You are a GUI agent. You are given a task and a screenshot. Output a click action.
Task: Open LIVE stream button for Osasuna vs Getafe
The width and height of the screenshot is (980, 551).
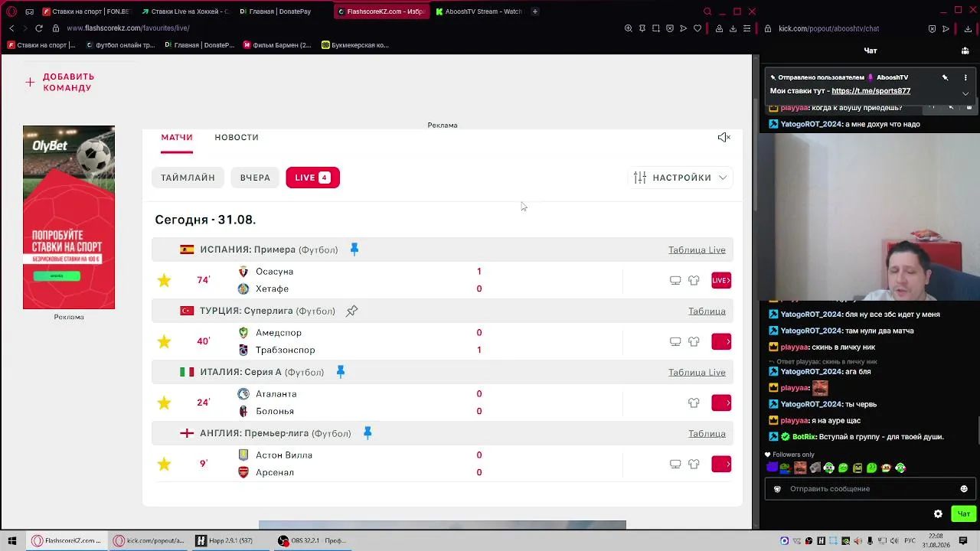(721, 280)
